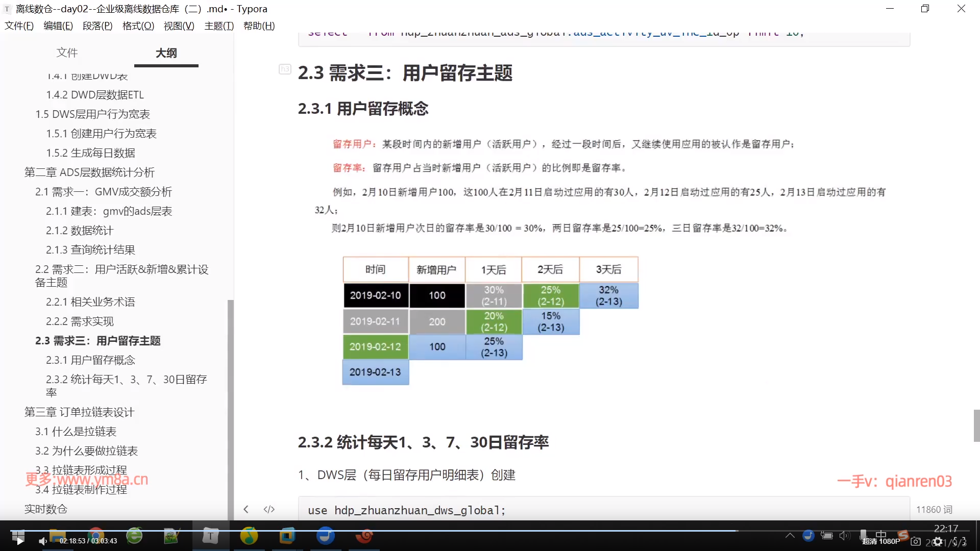This screenshot has width=980, height=551.
Task: Click the document vertical scrollbar thumb
Action: pos(976,425)
